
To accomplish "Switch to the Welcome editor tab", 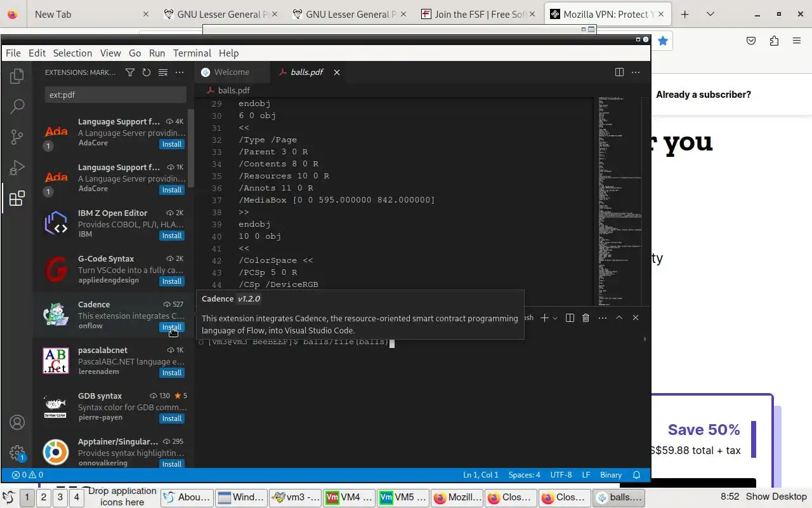I will (232, 72).
